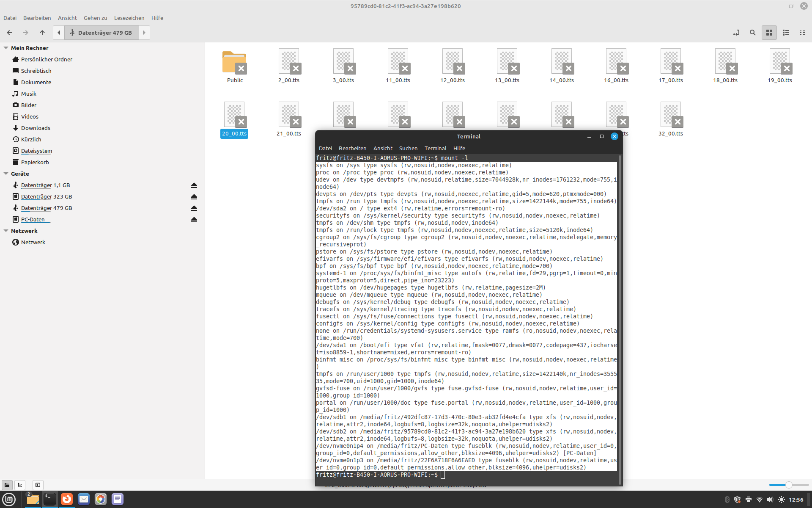Go up to parent directory
812x508 pixels.
42,33
